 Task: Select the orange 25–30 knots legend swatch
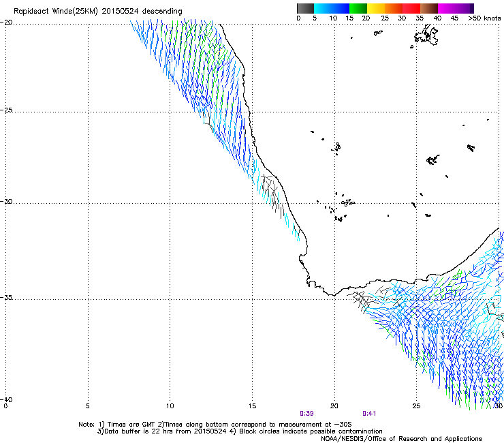(394, 8)
